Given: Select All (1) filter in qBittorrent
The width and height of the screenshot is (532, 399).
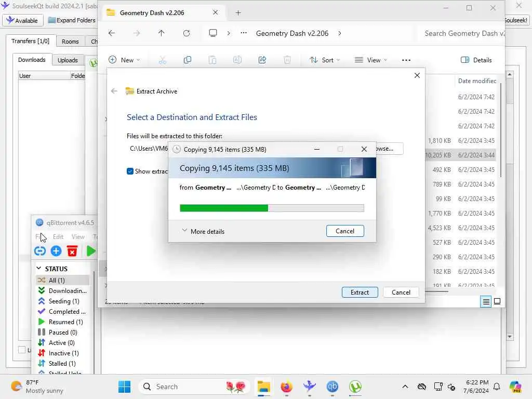Looking at the screenshot, I should point(62,280).
